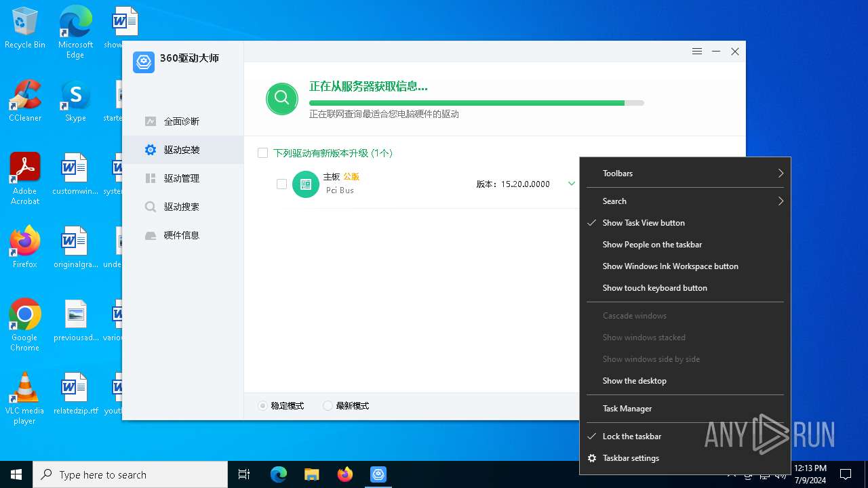
Task: Open the 360 hamburger menu icon
Action: pyautogui.click(x=697, y=52)
